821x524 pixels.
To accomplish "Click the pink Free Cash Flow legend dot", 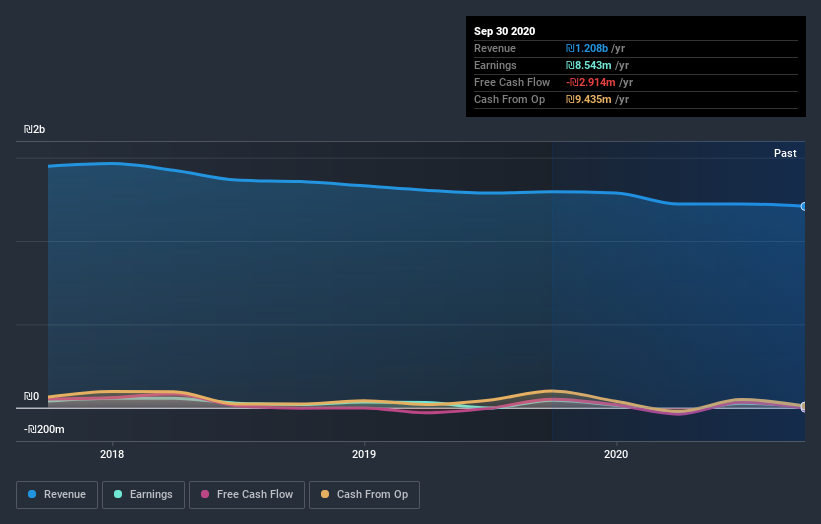I will (x=205, y=494).
